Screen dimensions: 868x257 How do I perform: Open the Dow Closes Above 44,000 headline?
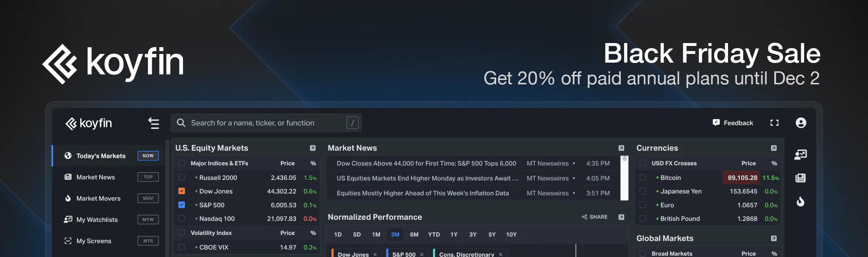coord(426,164)
